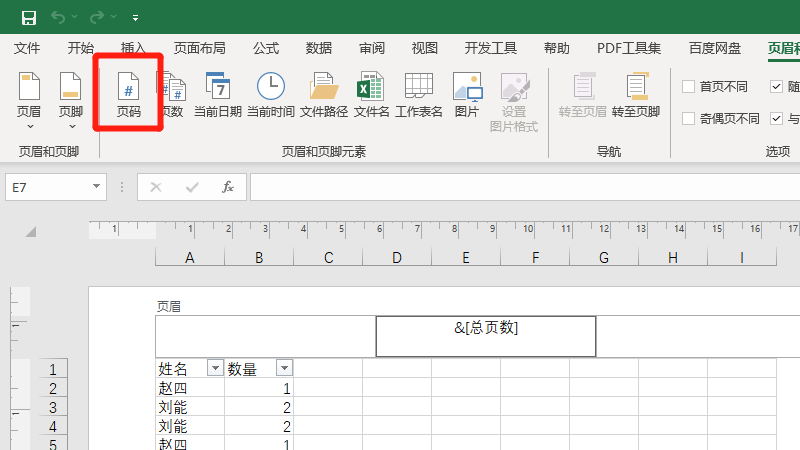
Task: Open the 页脚 footer dropdown
Action: click(x=71, y=100)
